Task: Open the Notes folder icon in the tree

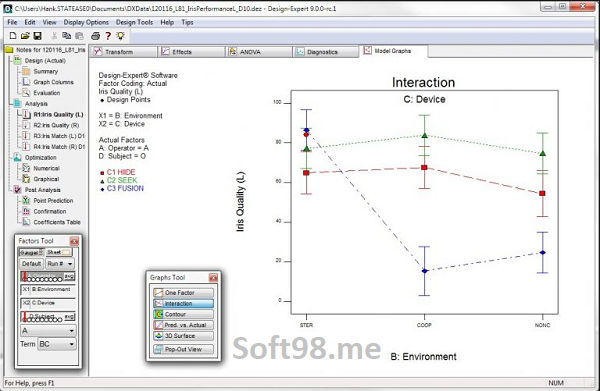Action: pyautogui.click(x=9, y=50)
